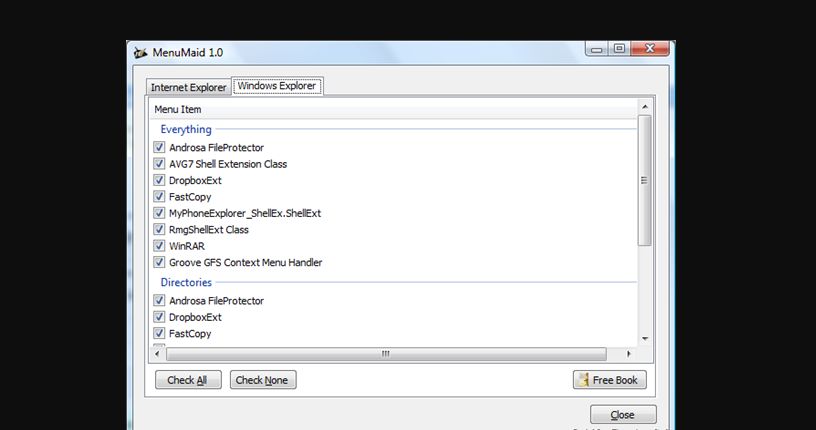Click the horizontal scrollbar right arrow

629,354
